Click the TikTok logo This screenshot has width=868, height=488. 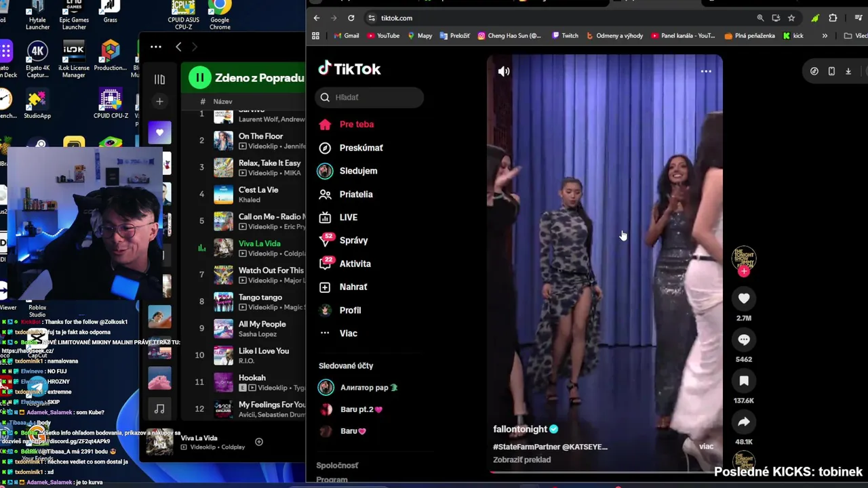(350, 68)
